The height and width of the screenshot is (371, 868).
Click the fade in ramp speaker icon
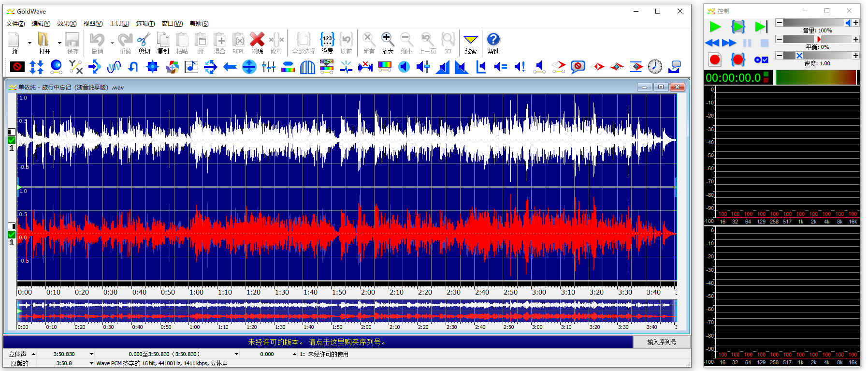click(442, 67)
